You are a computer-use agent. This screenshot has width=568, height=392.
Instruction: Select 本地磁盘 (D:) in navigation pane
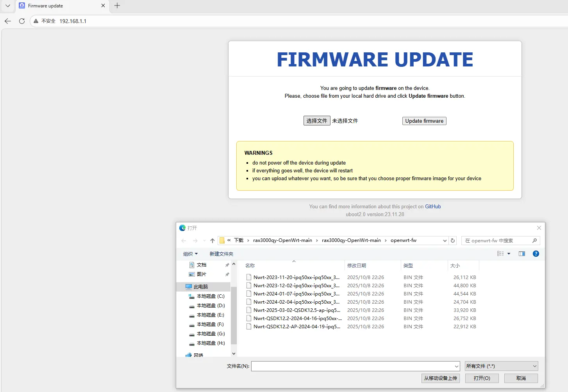click(x=211, y=306)
